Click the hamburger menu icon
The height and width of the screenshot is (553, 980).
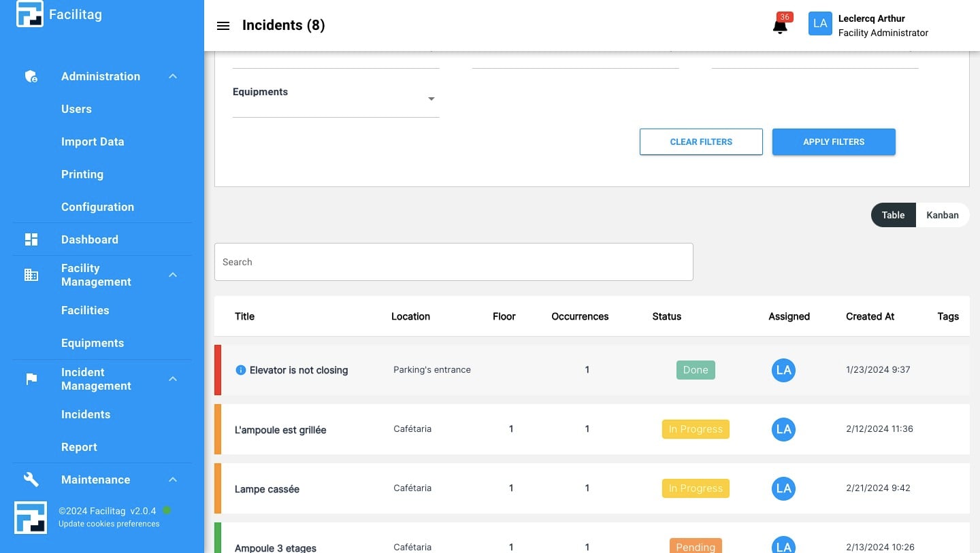tap(223, 26)
